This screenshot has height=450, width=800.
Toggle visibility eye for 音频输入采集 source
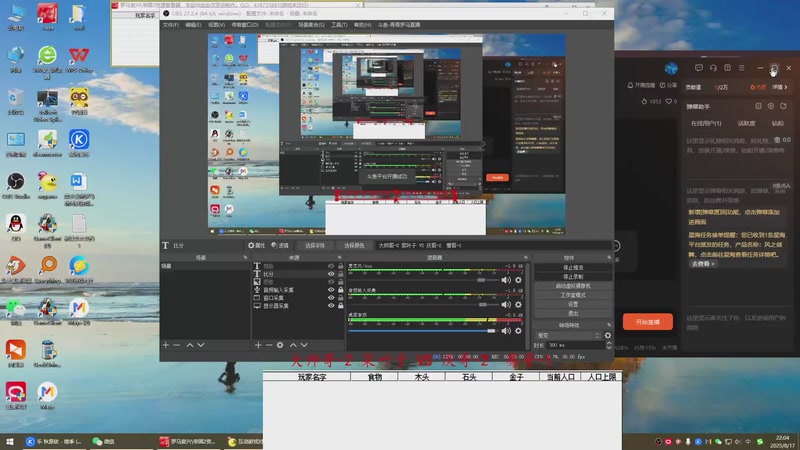point(331,290)
